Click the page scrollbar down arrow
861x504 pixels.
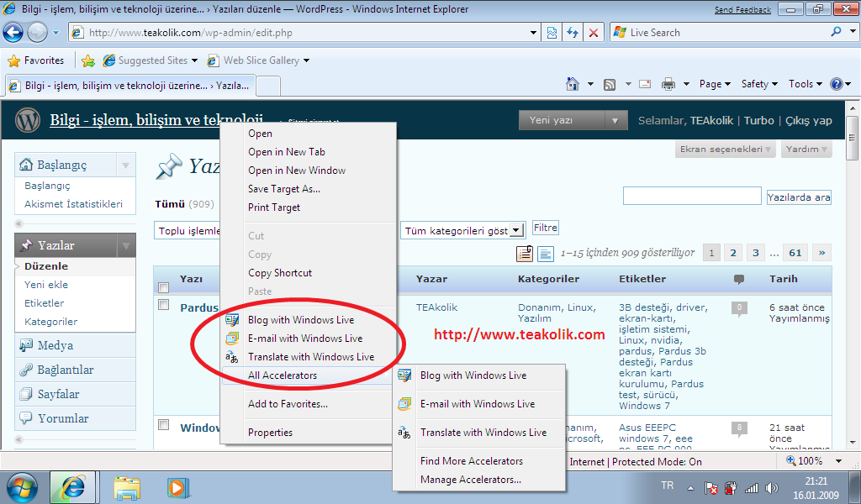(853, 443)
